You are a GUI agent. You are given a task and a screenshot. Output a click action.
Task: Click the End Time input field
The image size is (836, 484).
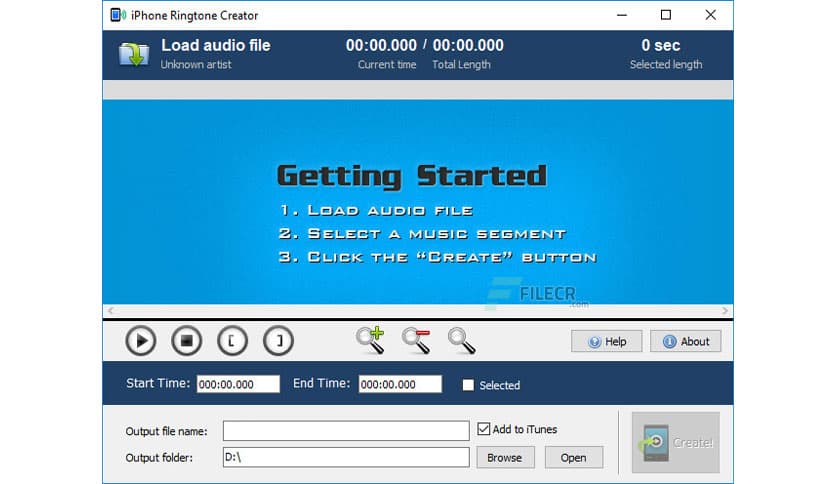click(x=400, y=384)
